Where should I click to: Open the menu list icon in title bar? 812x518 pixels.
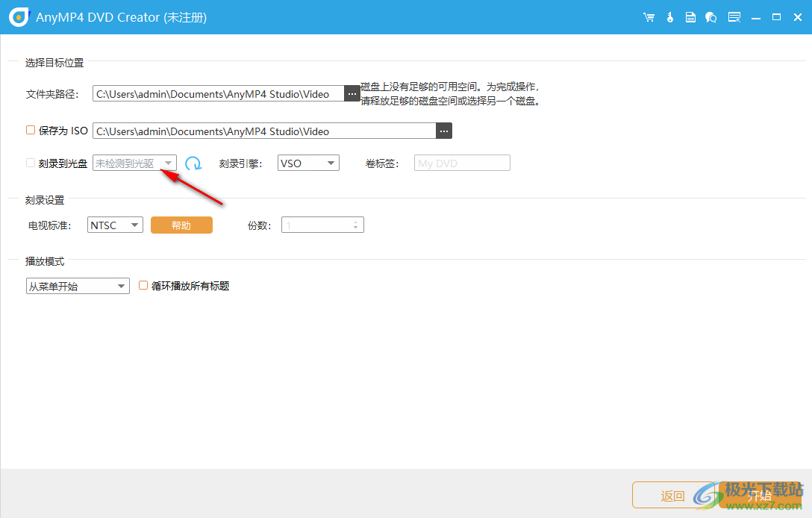point(734,18)
